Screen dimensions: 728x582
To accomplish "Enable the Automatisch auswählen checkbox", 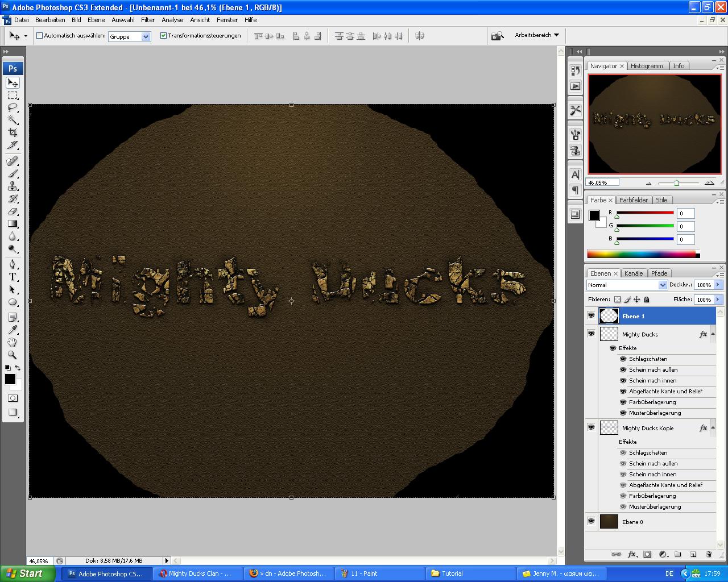I will coord(40,35).
